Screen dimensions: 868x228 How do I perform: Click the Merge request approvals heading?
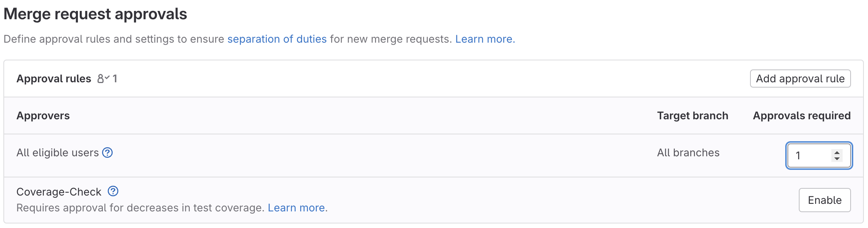pyautogui.click(x=95, y=14)
